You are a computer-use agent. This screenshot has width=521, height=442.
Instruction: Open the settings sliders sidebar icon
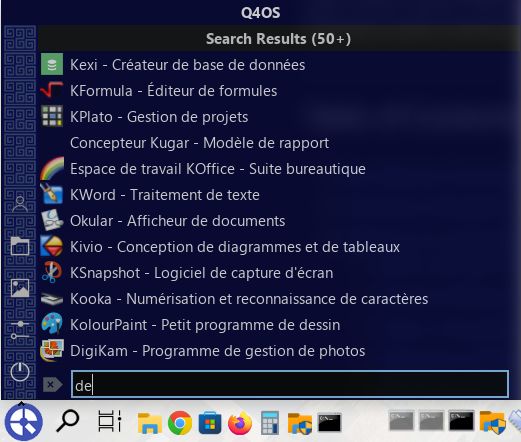click(20, 330)
